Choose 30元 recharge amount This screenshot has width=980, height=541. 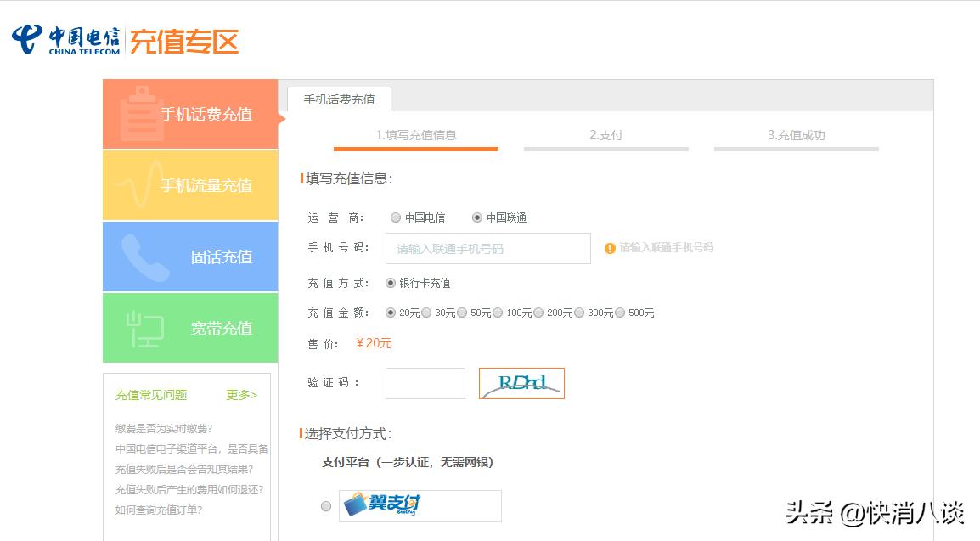click(426, 313)
